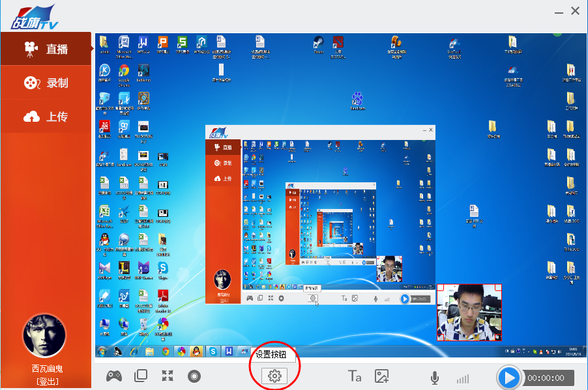The width and height of the screenshot is (588, 390).
Task: Click the fullscreen expand arrows icon
Action: pos(168,376)
